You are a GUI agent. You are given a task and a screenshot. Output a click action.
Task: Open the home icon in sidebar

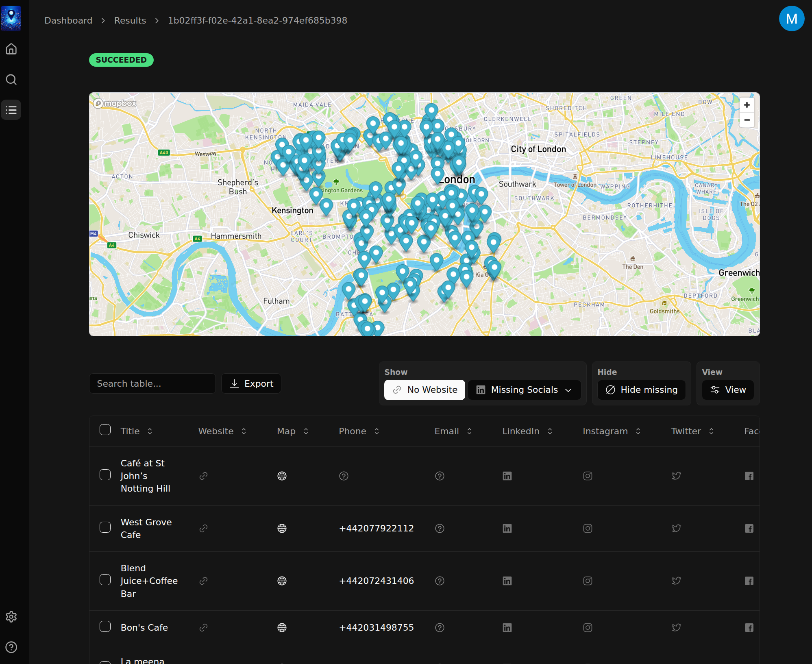point(11,49)
